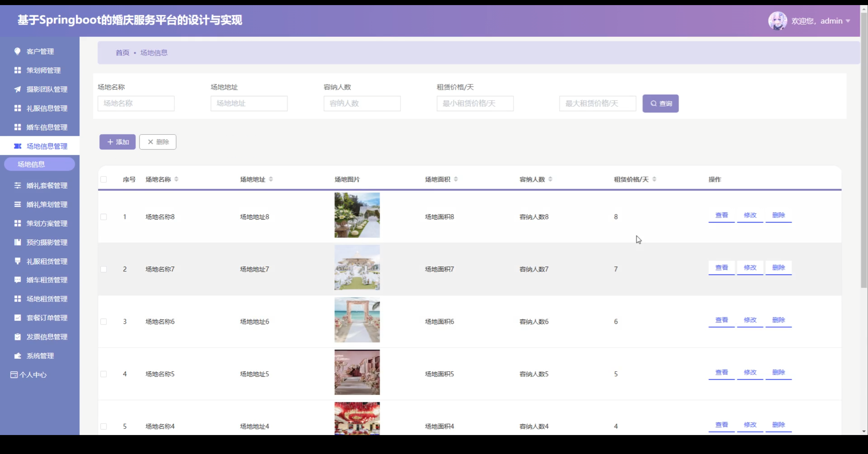Click the 套餐订单管理 chart icon
Screen dimensions: 868x454
17,318
